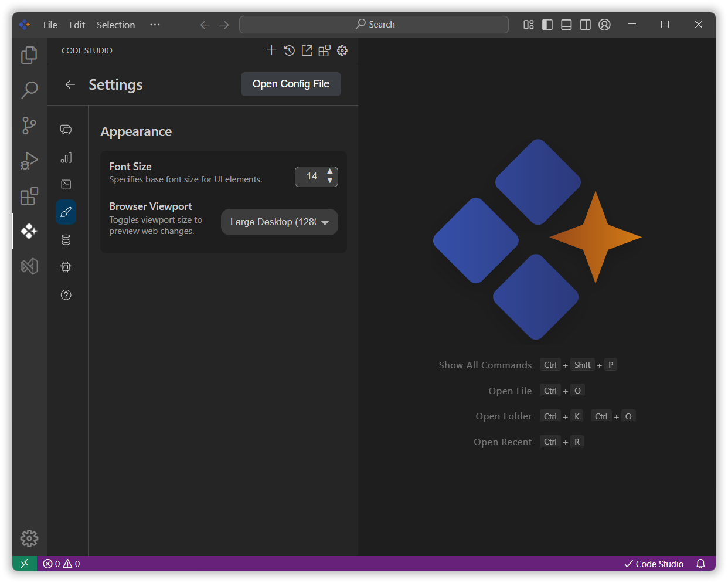Go back using the Settings arrow
728x583 pixels.
pyautogui.click(x=70, y=84)
